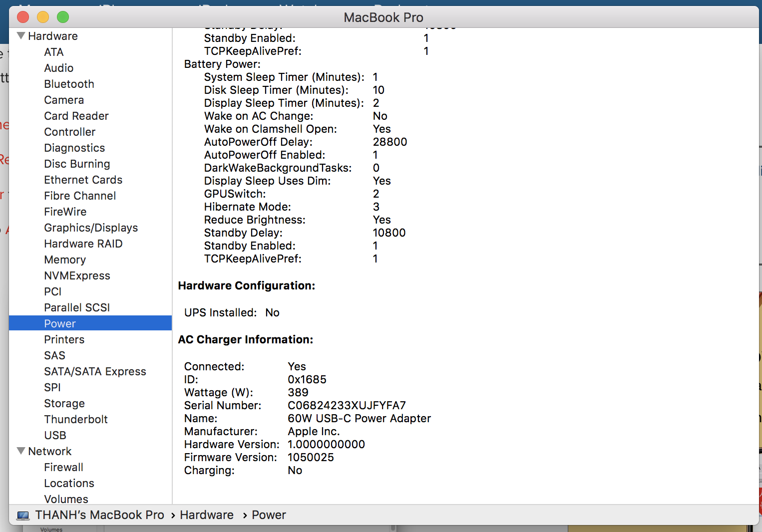Select USB in the sidebar
This screenshot has height=532, width=762.
tap(55, 435)
